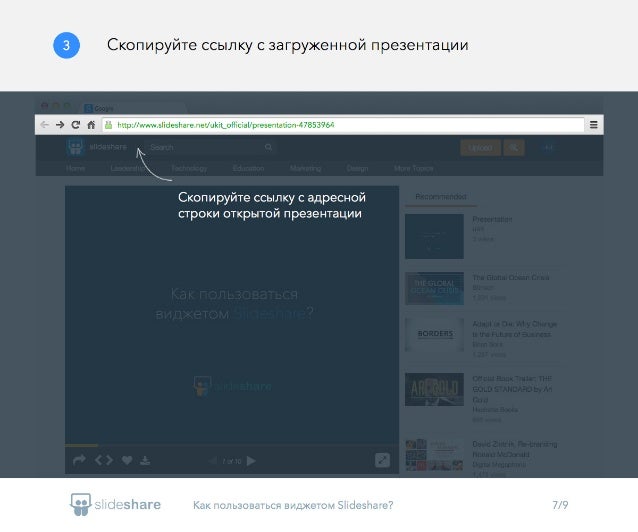
Task: Like the presentation with heart icon
Action: click(x=127, y=460)
